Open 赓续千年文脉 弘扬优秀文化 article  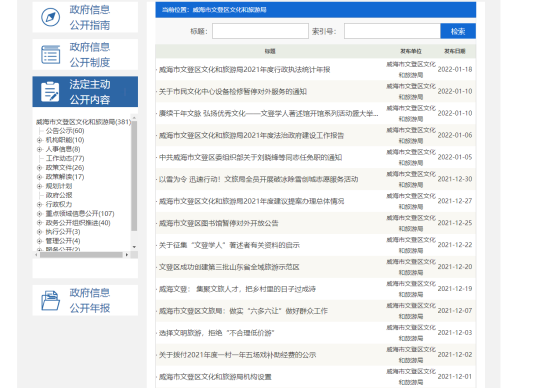269,113
